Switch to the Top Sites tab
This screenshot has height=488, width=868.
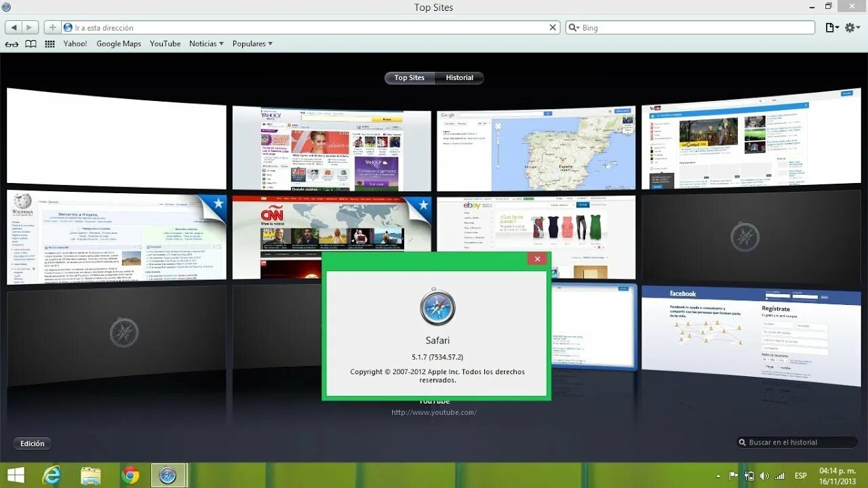(x=410, y=78)
